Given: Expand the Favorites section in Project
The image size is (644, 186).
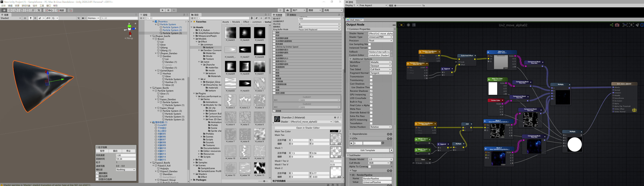Looking at the screenshot, I should [x=192, y=22].
